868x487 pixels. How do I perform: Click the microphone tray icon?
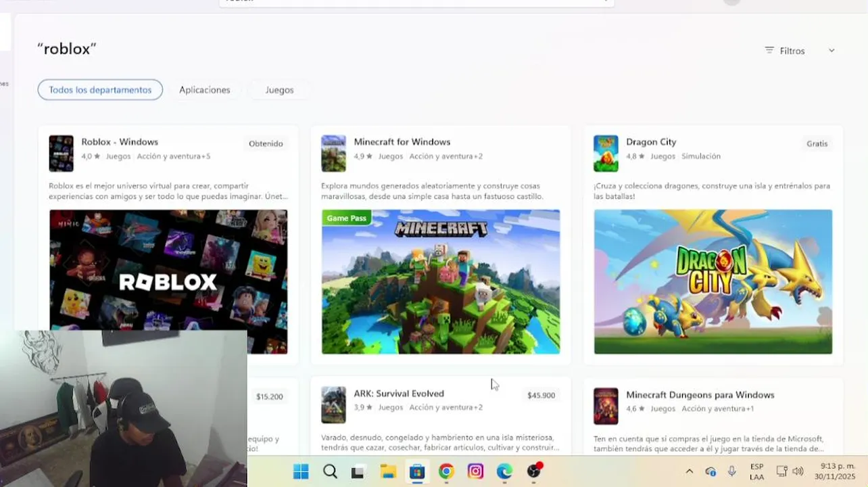(x=732, y=471)
